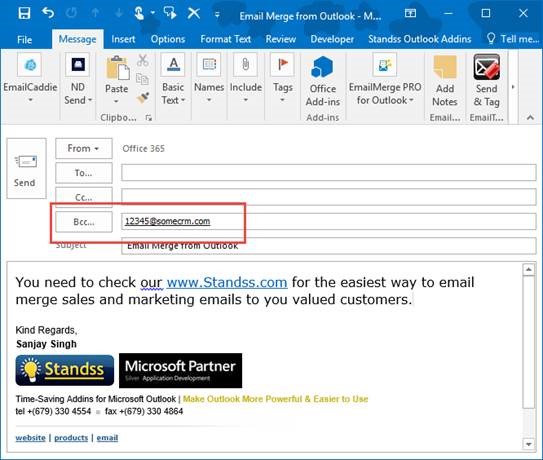Open the From account dropdown
Viewport: 543px width, 460px height.
tap(84, 148)
